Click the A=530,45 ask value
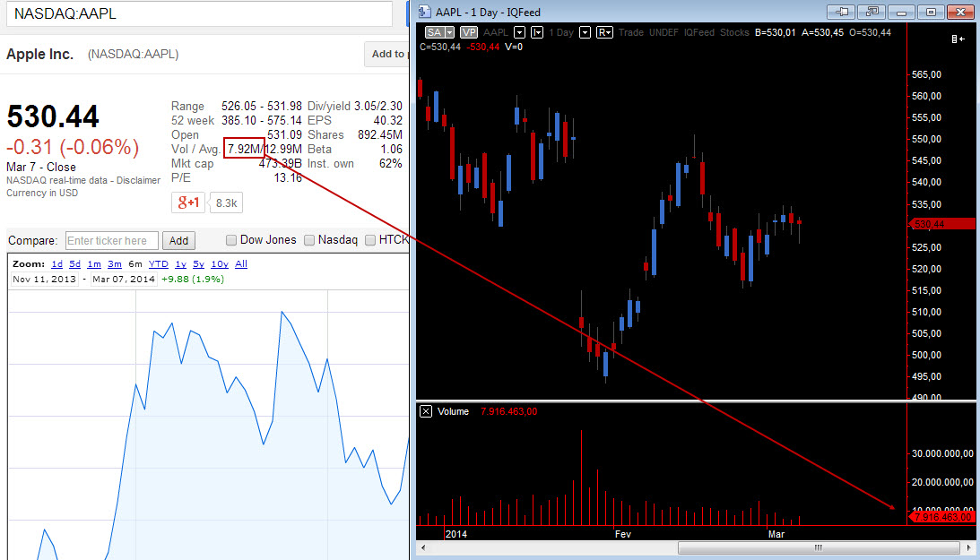Viewport: 980px width, 560px height. tap(822, 32)
